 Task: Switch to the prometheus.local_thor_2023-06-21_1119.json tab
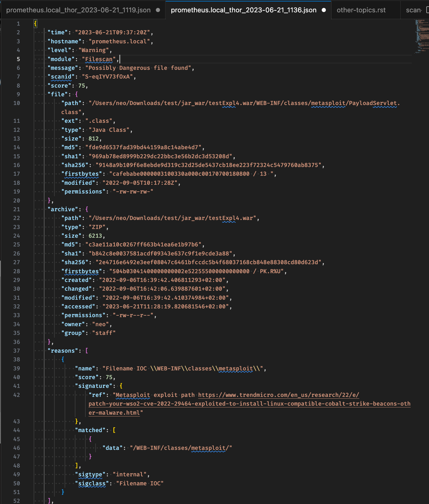pos(78,10)
